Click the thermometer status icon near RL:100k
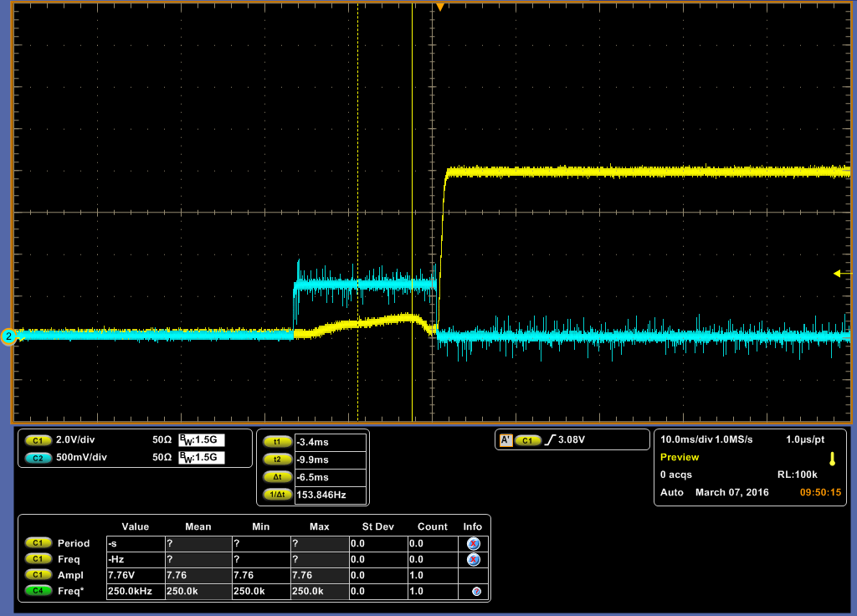 [x=833, y=459]
